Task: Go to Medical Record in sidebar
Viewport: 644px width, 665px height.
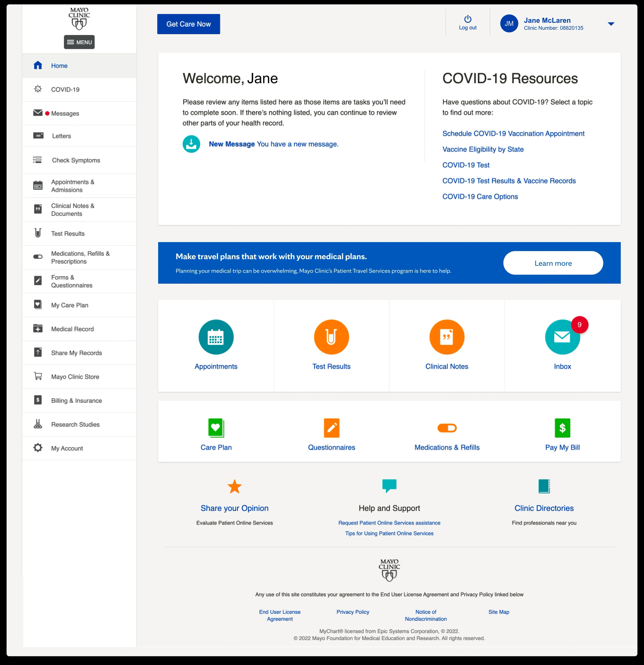Action: (x=79, y=329)
